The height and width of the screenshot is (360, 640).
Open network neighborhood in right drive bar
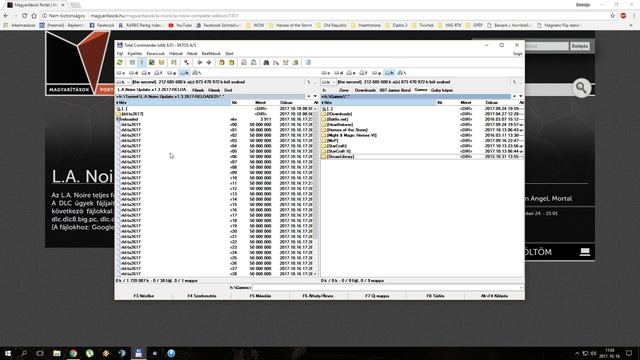click(x=402, y=73)
